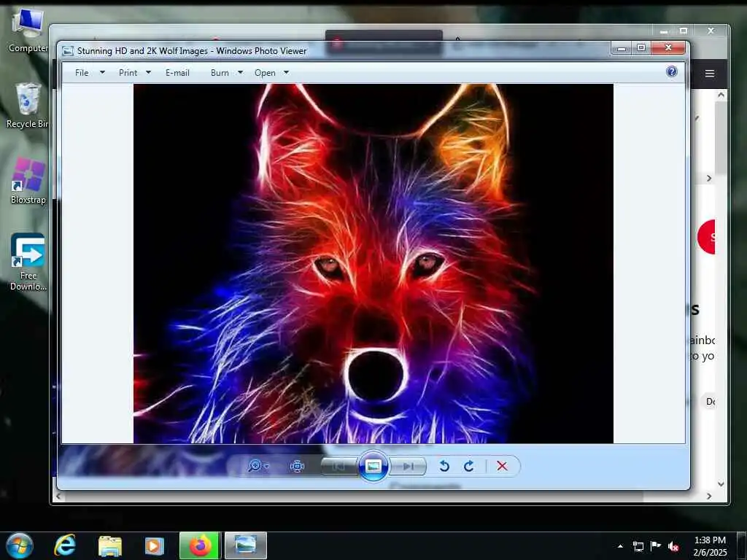Open the Firefox hamburger menu
The image size is (747, 560).
click(x=710, y=74)
